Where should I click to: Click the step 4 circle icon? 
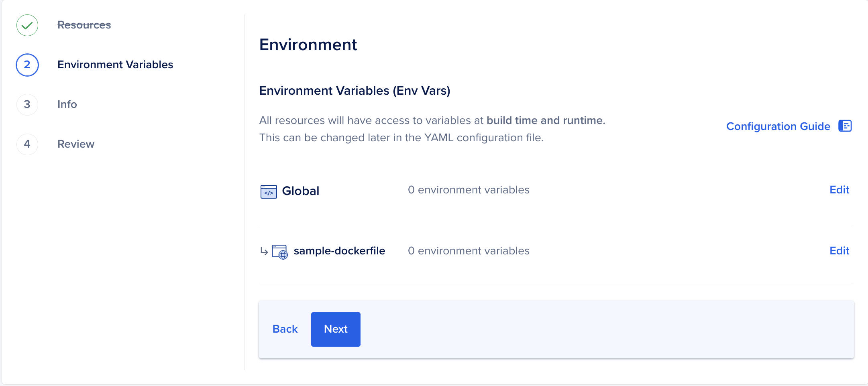tap(27, 144)
